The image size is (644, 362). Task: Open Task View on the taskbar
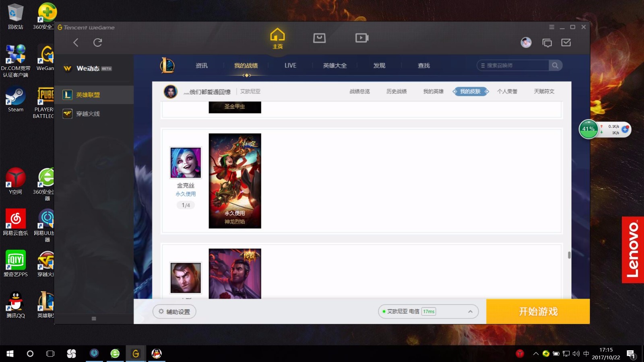coord(50,354)
